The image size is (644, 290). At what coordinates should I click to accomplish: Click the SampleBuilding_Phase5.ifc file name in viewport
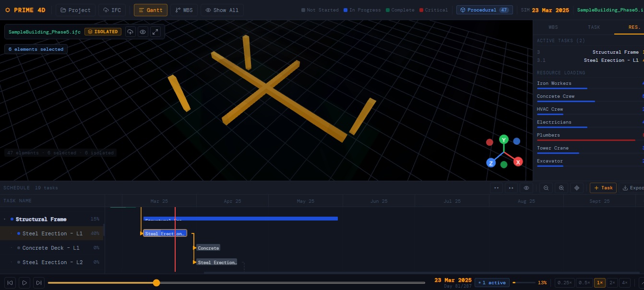point(45,32)
